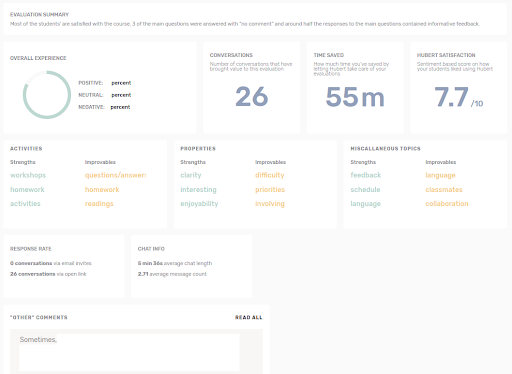Click the PROPERTIES panel heading
The height and width of the screenshot is (374, 512).
[x=198, y=149]
